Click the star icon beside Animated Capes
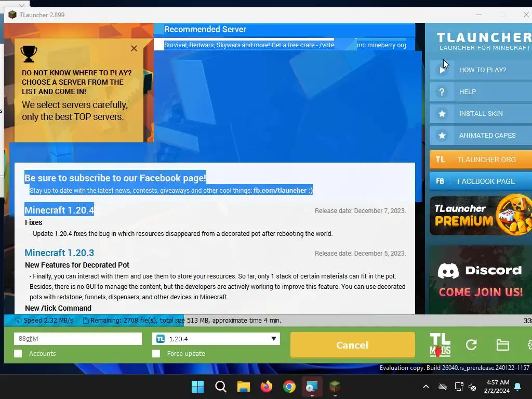 click(442, 136)
